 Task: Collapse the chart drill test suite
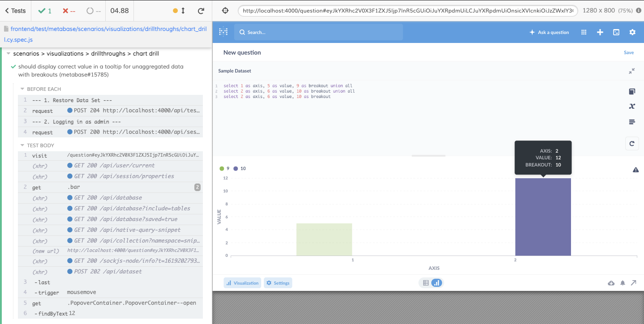[x=9, y=53]
